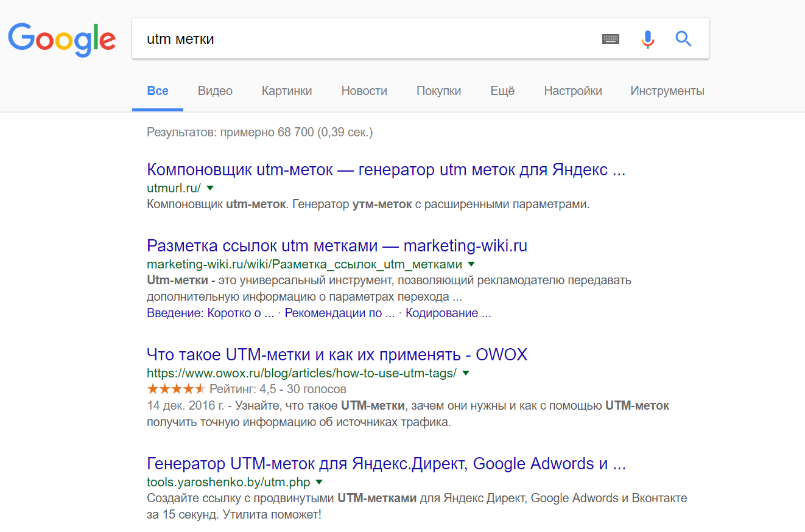Expand arrow beside owox.ru URL

[466, 373]
